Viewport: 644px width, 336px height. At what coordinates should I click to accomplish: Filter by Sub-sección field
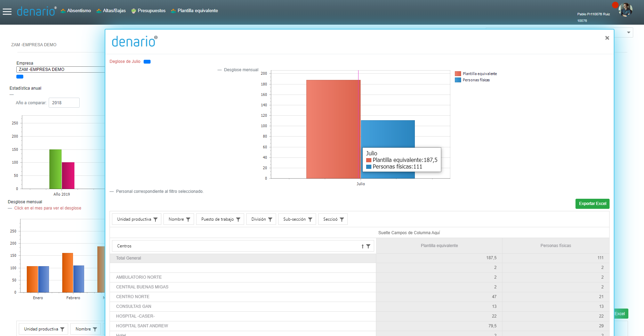coord(297,219)
